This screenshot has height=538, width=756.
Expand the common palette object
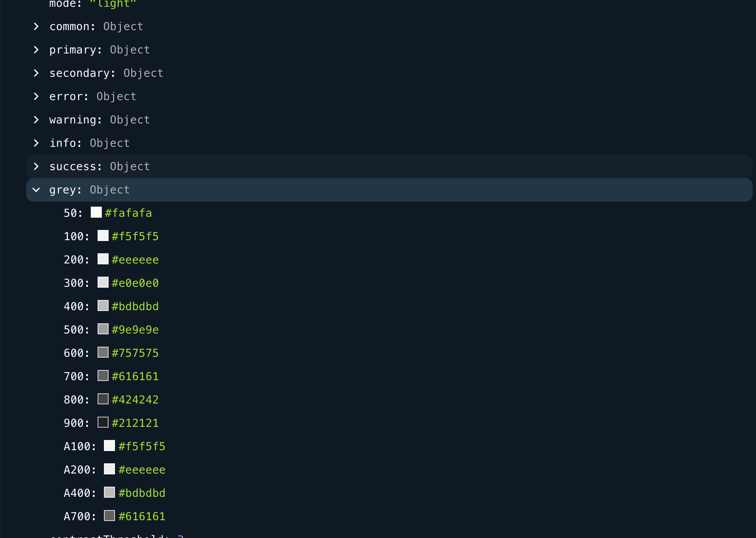(36, 26)
